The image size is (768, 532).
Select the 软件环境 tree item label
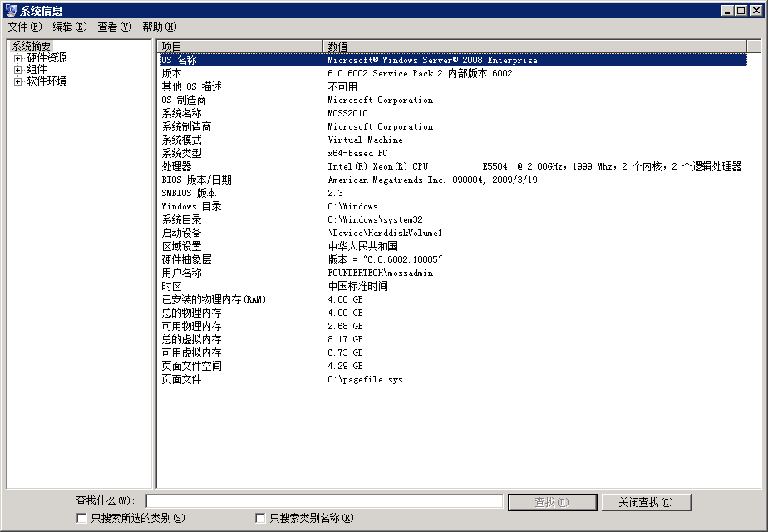click(47, 81)
